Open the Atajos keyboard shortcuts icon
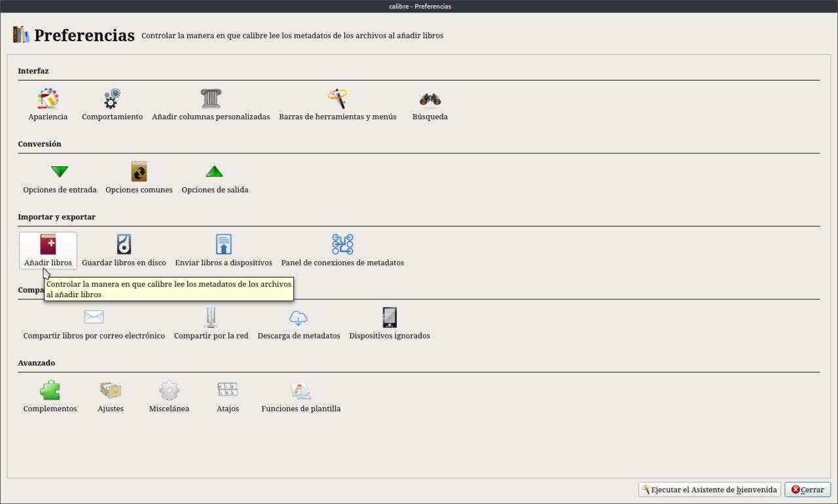 [227, 391]
